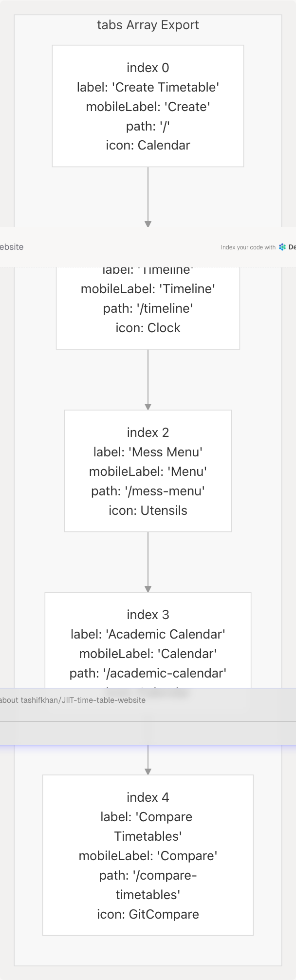Image resolution: width=296 pixels, height=980 pixels.
Task: Select the 'index 3' heading text
Action: pos(148,615)
